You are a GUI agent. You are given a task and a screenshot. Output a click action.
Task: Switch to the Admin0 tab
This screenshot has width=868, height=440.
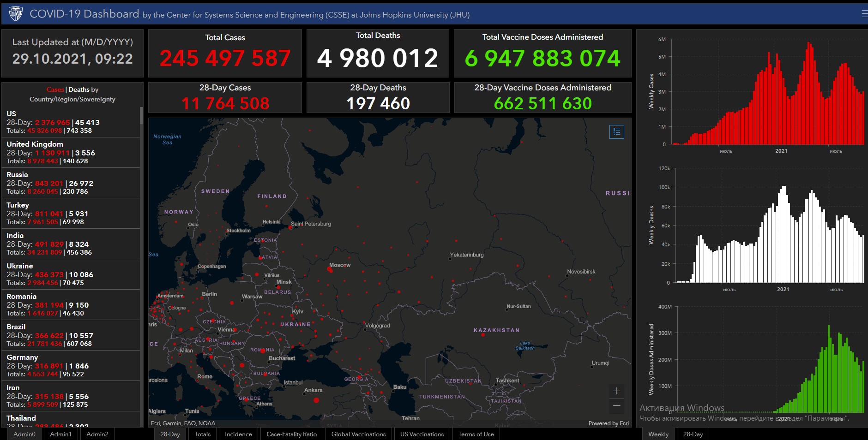24,434
